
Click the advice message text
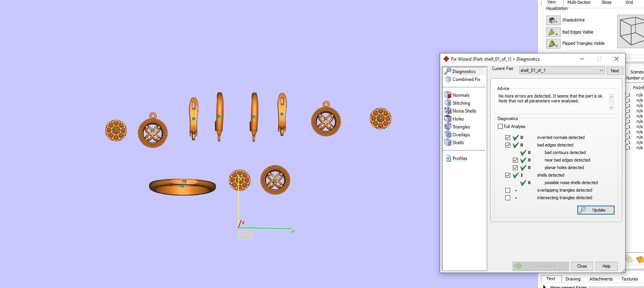pyautogui.click(x=551, y=99)
